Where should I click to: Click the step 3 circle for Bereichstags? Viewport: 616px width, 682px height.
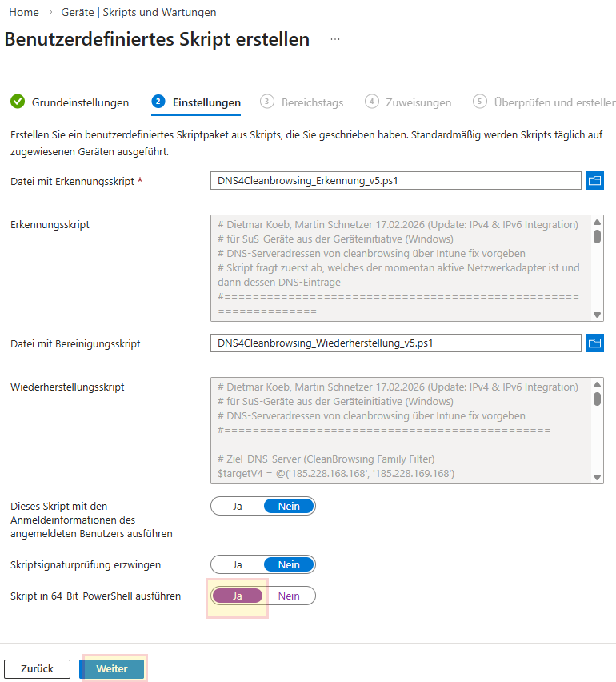pyautogui.click(x=267, y=102)
